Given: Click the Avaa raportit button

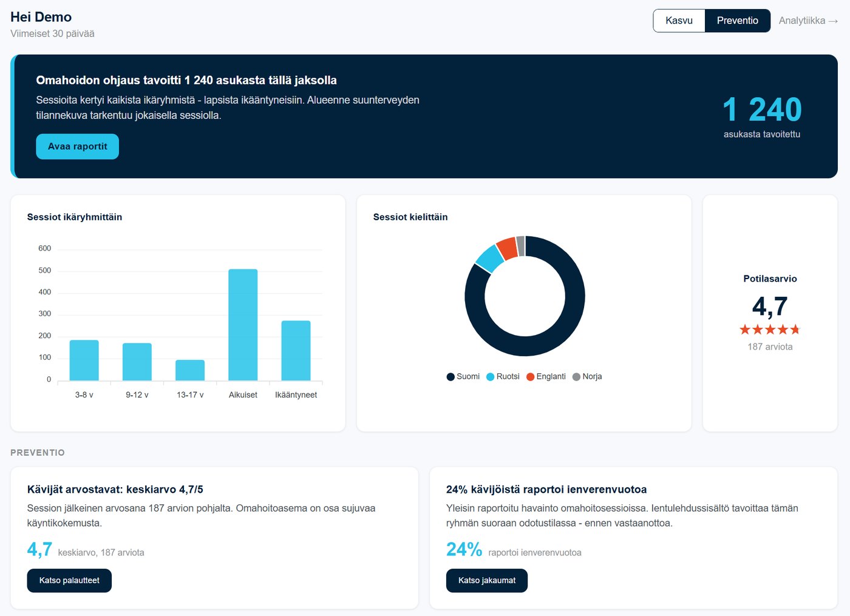Looking at the screenshot, I should point(77,147).
